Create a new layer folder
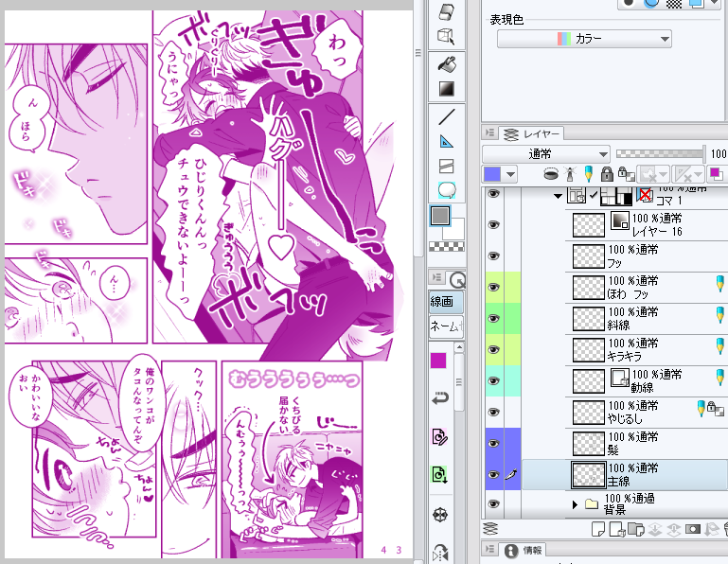Image resolution: width=728 pixels, height=564 pixels. 635,529
